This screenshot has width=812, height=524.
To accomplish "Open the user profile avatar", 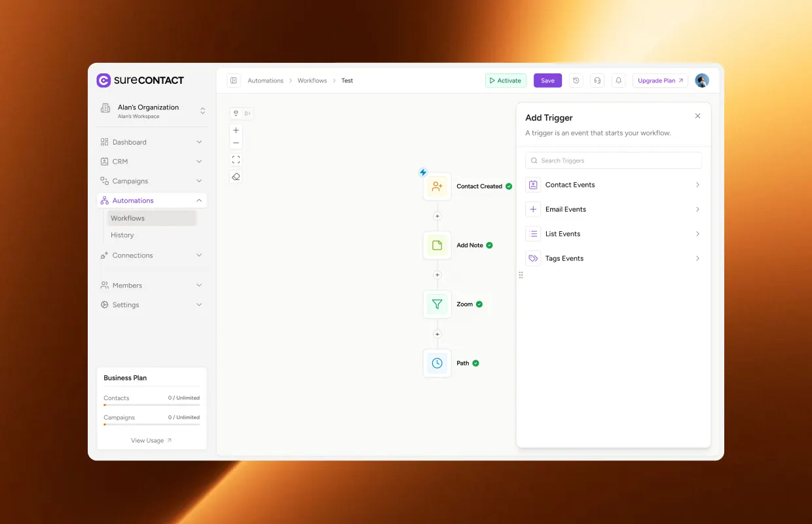I will point(702,81).
